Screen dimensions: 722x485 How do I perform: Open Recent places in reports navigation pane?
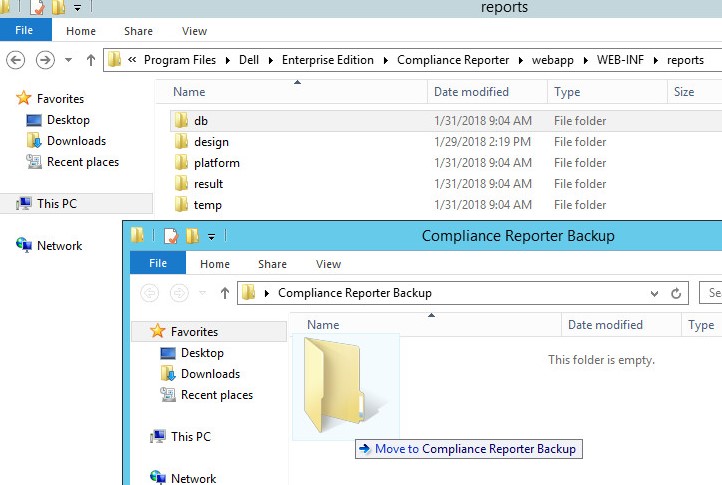82,162
